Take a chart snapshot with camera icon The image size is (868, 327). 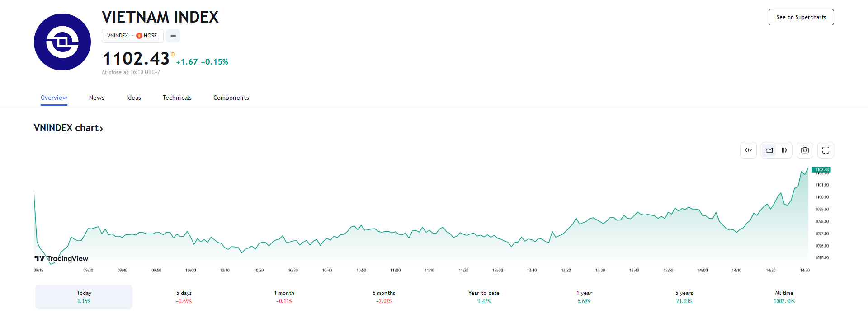tap(805, 150)
